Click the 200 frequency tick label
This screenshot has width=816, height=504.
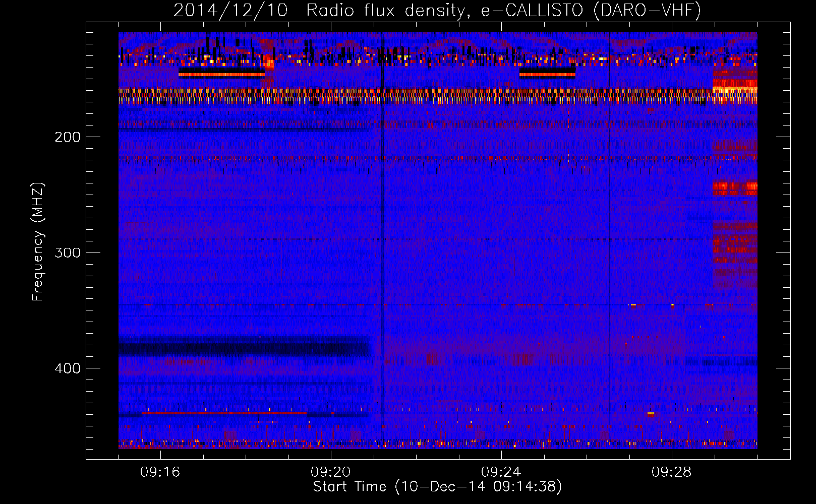coord(68,137)
